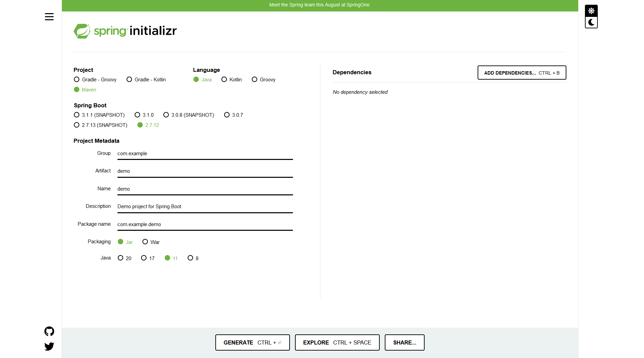The width and height of the screenshot is (644, 358).
Task: Open the GitHub repository link icon
Action: (x=49, y=331)
